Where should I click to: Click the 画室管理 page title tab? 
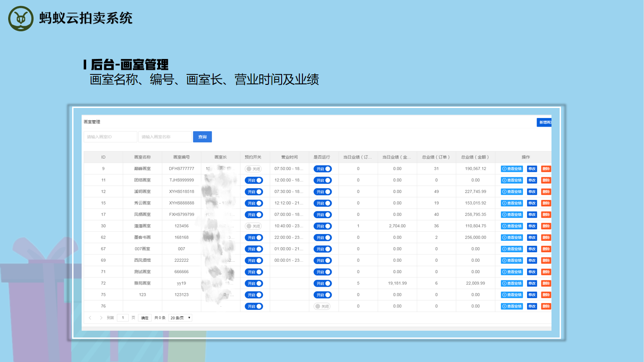[x=92, y=122]
